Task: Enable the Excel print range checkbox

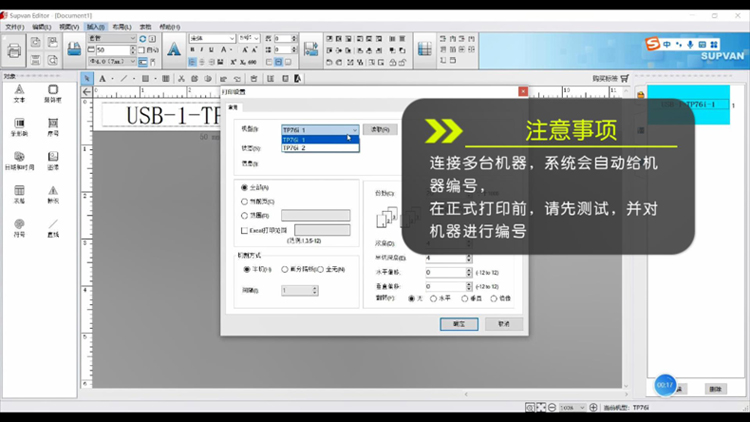Action: pyautogui.click(x=245, y=230)
